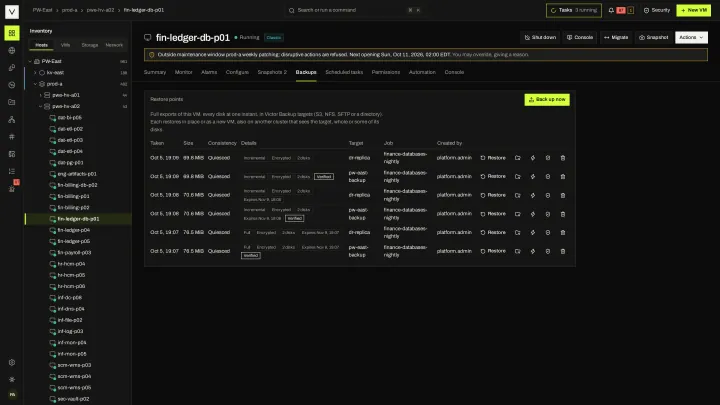Select Network tab in Inventory panel
Viewport: 720px width, 405px height.
pos(114,45)
